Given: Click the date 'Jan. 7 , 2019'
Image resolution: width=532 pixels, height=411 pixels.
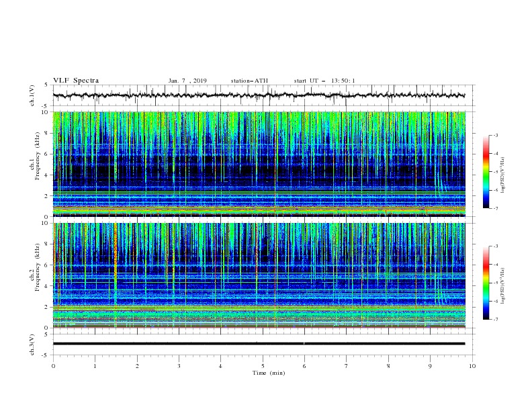Looking at the screenshot, I should point(187,81).
